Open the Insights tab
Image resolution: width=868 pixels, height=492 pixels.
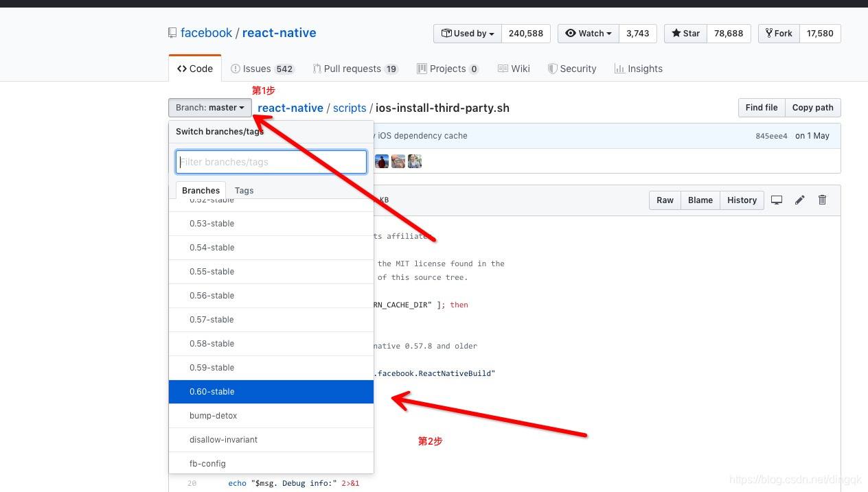point(639,69)
